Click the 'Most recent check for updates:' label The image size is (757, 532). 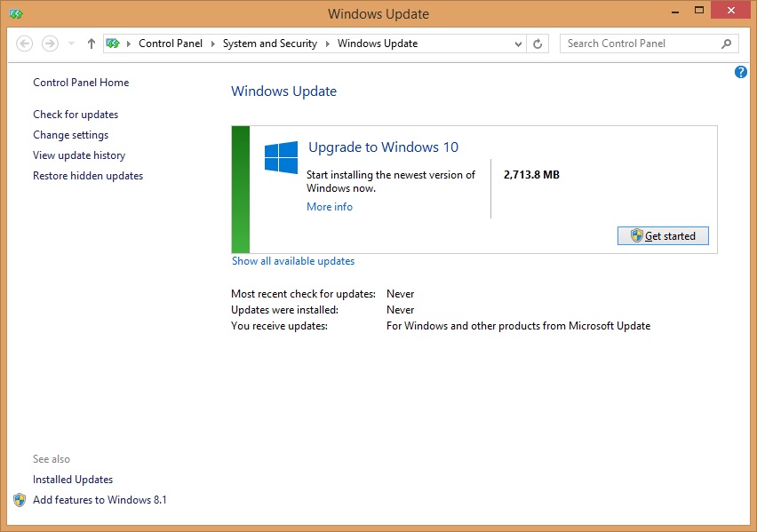(x=303, y=294)
